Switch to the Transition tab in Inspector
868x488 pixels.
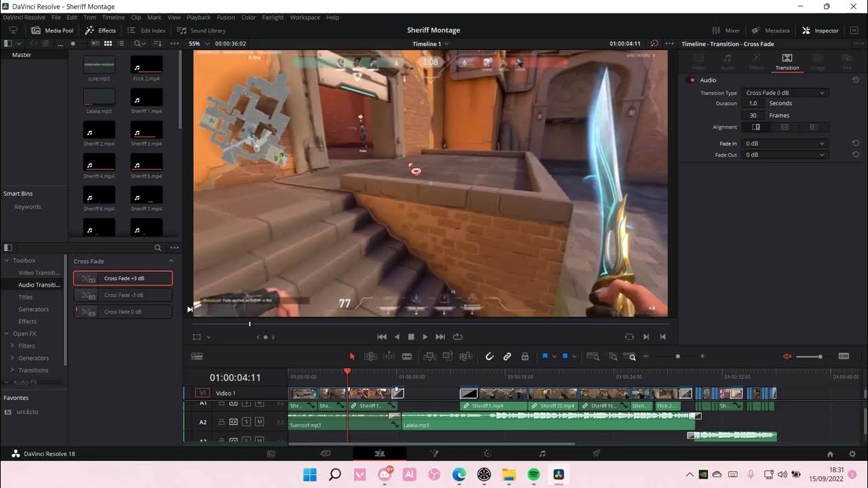pos(787,62)
